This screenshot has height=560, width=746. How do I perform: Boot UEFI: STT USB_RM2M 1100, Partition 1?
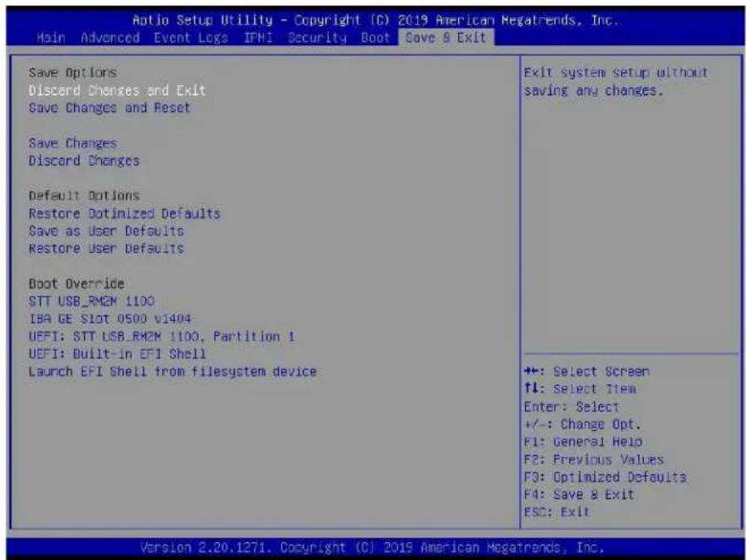tap(161, 337)
